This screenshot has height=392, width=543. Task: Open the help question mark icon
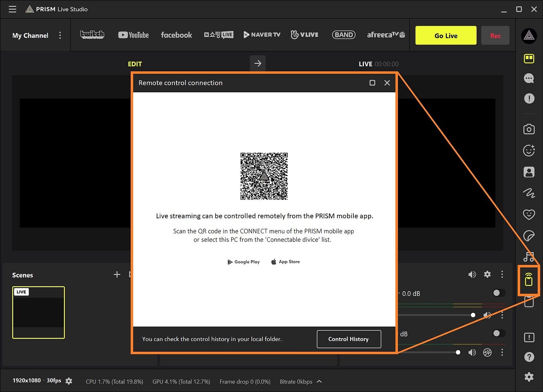click(x=529, y=357)
